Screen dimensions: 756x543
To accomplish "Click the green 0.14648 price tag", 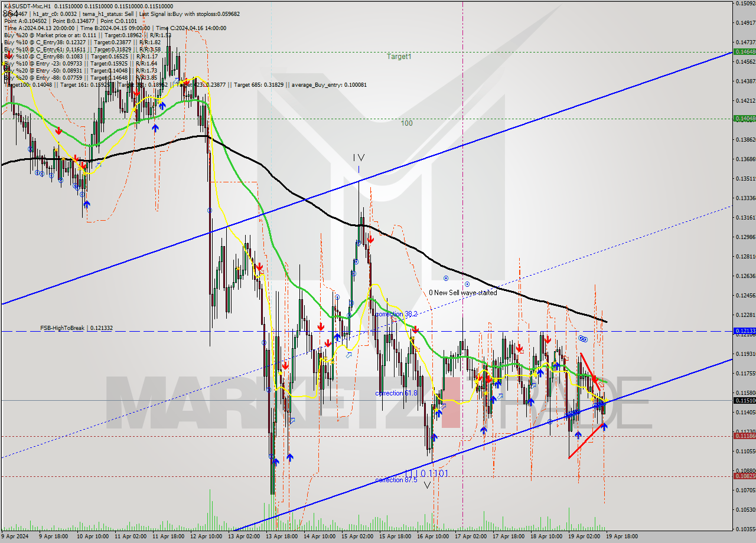I will (744, 52).
